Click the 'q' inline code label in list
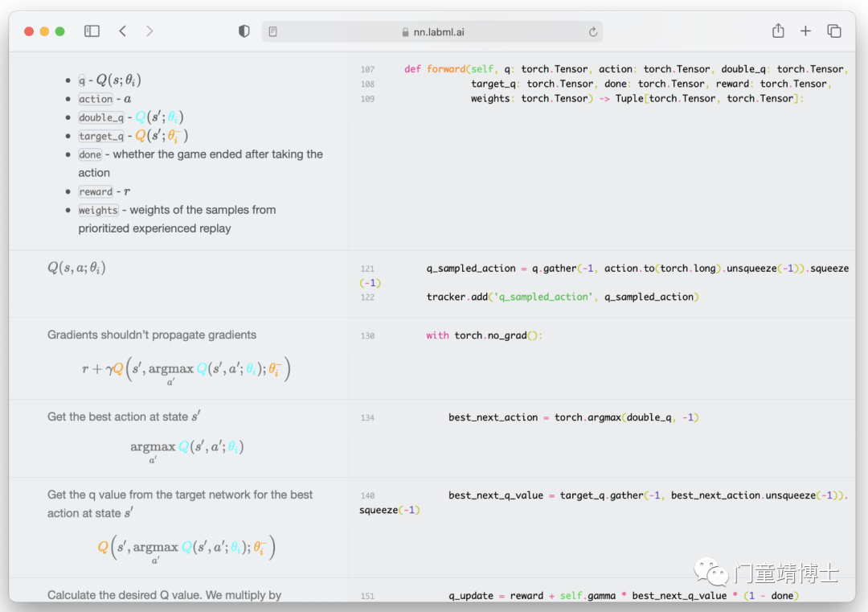868x612 pixels. (82, 81)
